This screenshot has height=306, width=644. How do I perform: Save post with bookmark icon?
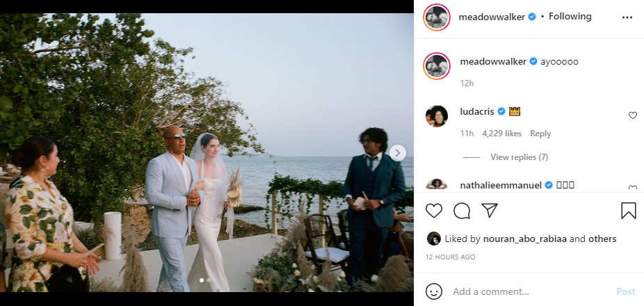coord(629,211)
